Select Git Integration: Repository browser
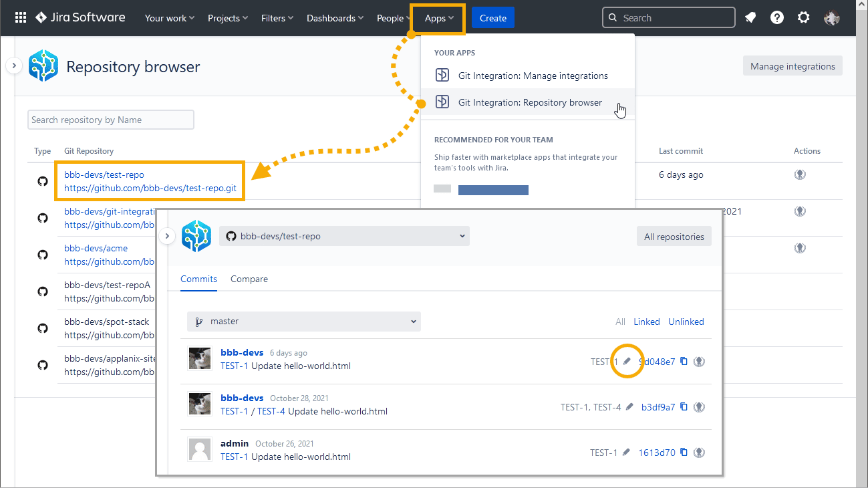The width and height of the screenshot is (868, 488). [528, 102]
